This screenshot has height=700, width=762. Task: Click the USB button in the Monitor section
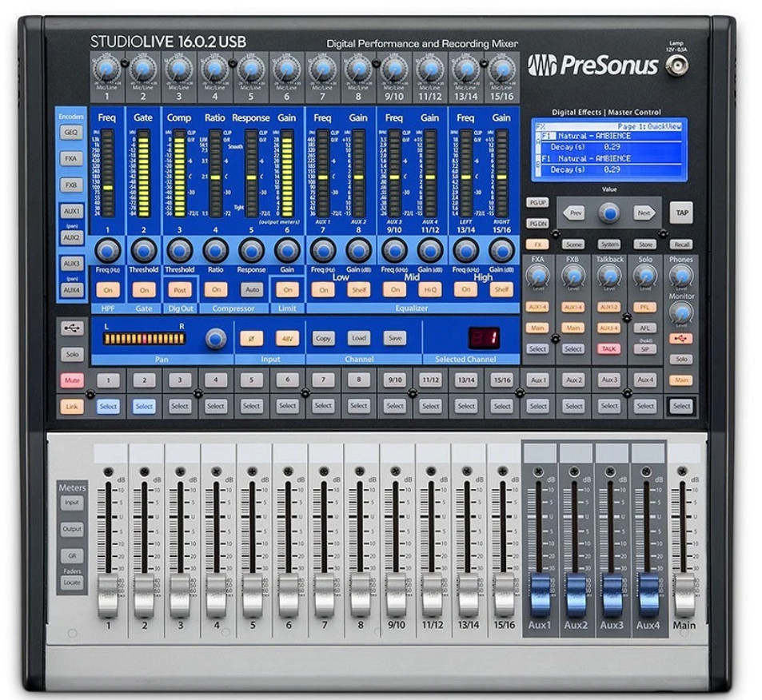pyautogui.click(x=681, y=339)
